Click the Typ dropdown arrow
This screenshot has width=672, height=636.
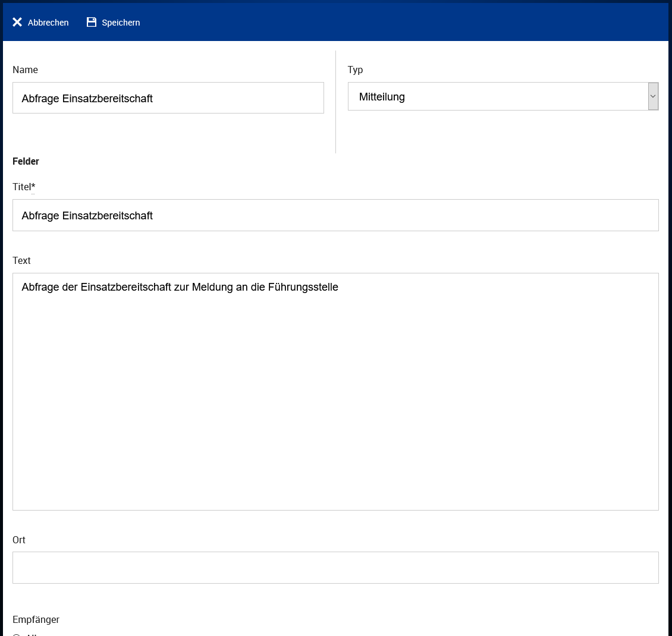pyautogui.click(x=653, y=96)
